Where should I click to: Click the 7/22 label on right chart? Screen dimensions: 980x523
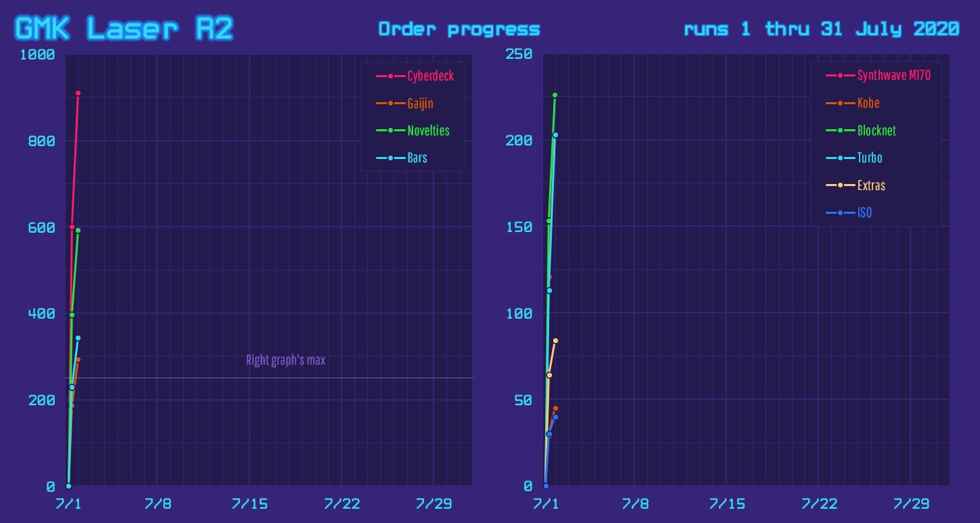tap(819, 504)
